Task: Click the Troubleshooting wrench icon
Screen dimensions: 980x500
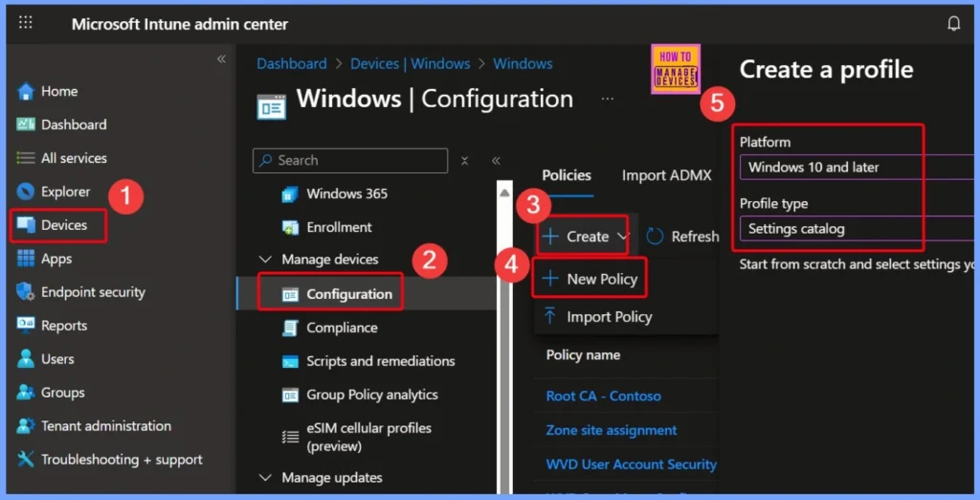Action: pyautogui.click(x=26, y=460)
